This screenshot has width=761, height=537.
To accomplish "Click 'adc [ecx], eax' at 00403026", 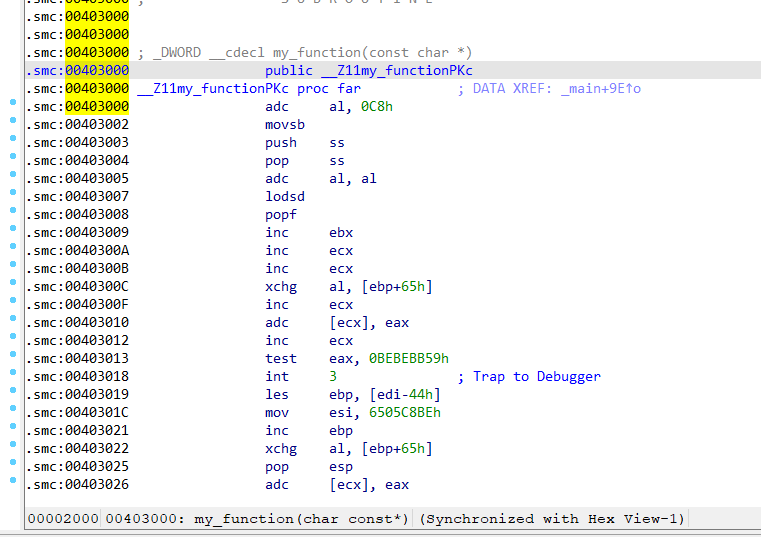I will pos(337,484).
